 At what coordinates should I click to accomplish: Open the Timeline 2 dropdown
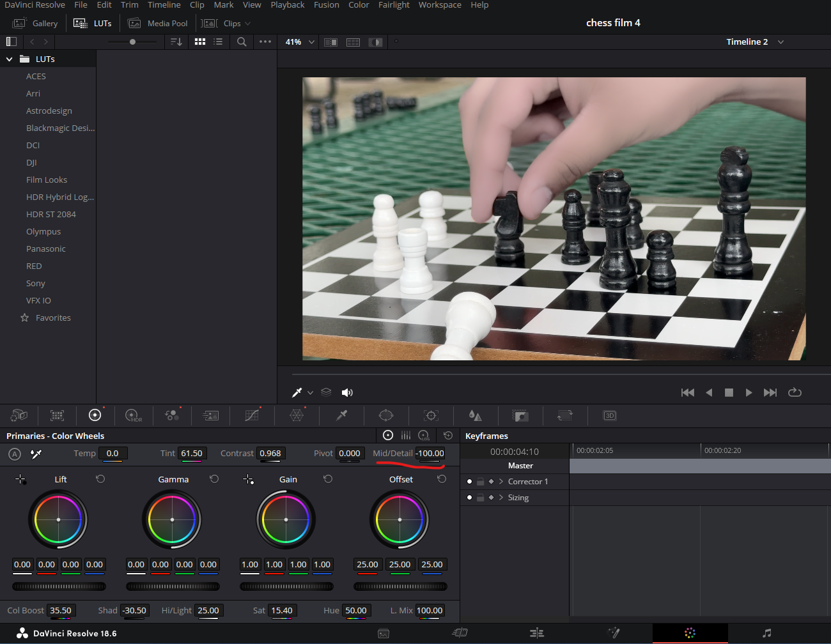[x=781, y=42]
